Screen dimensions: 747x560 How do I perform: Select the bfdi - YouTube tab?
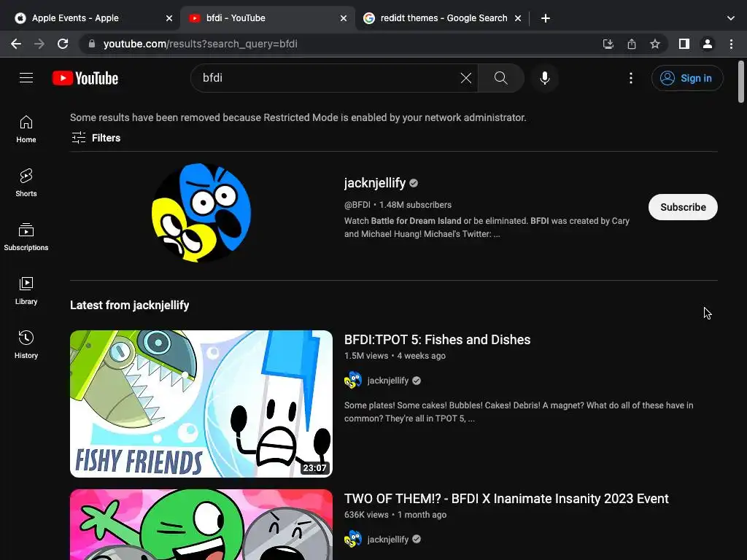click(x=268, y=18)
